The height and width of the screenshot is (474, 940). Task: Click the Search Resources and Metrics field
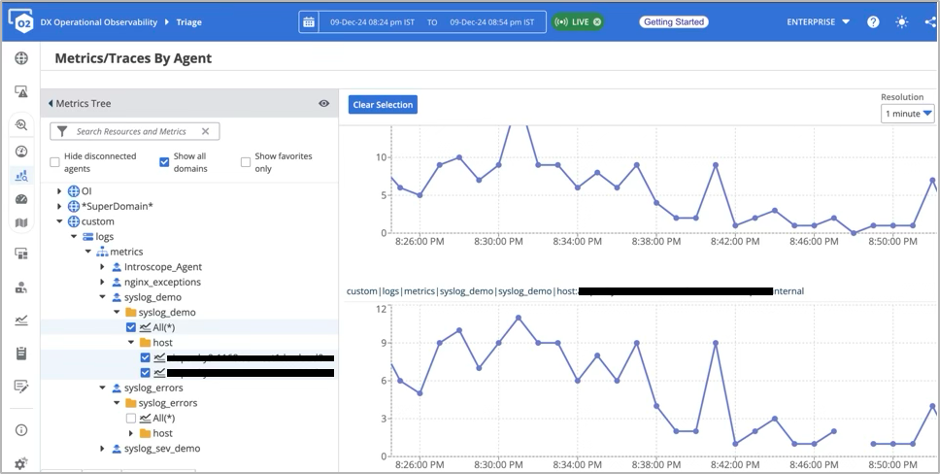(134, 131)
